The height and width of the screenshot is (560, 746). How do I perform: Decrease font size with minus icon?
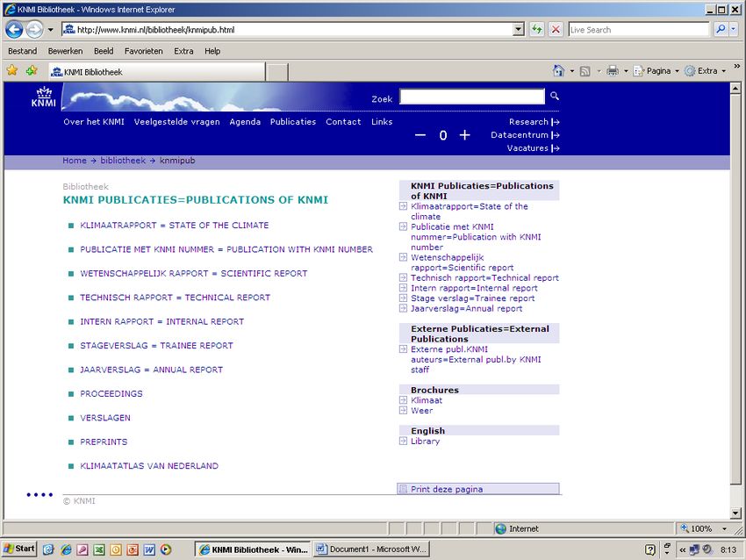coord(420,135)
